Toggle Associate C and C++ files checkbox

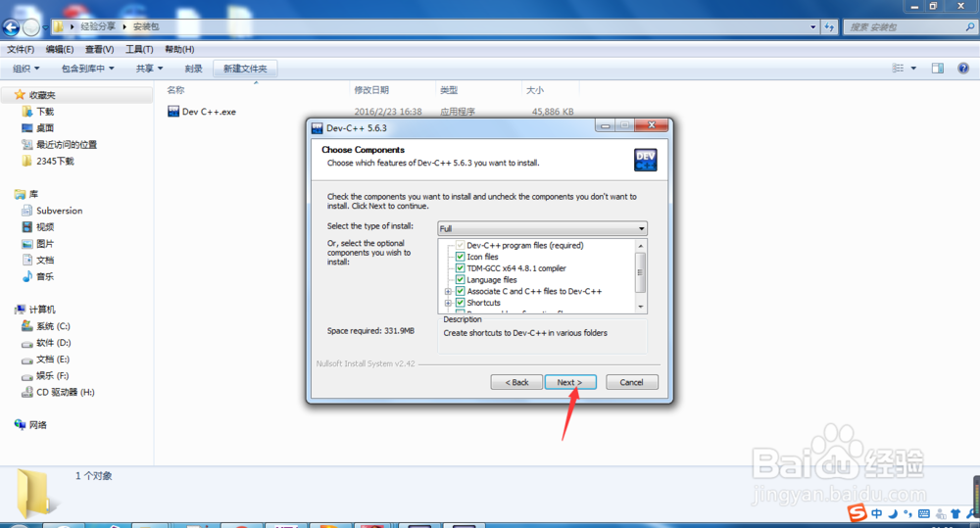(460, 291)
